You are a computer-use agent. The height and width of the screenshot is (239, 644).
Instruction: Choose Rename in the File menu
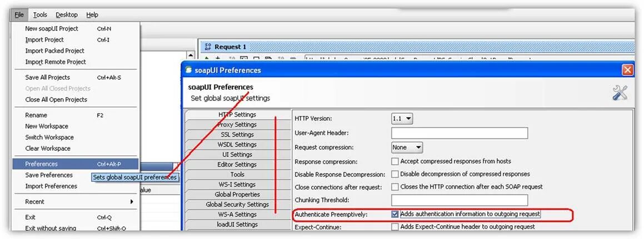76,115
